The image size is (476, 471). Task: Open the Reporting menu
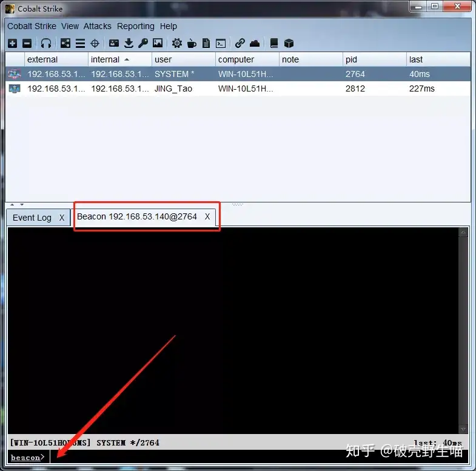136,27
